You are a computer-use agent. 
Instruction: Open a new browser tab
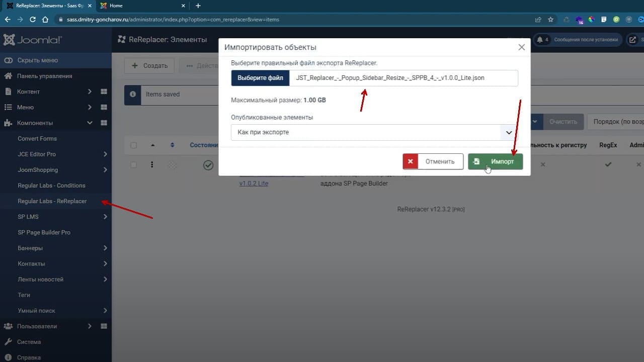[198, 6]
